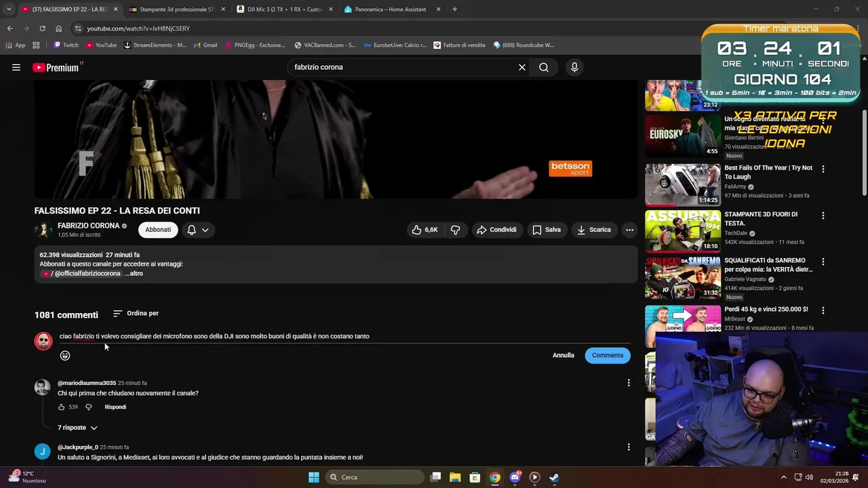Open FABRIZIO CORONA channel name link
This screenshot has height=488, width=868.
[88, 226]
